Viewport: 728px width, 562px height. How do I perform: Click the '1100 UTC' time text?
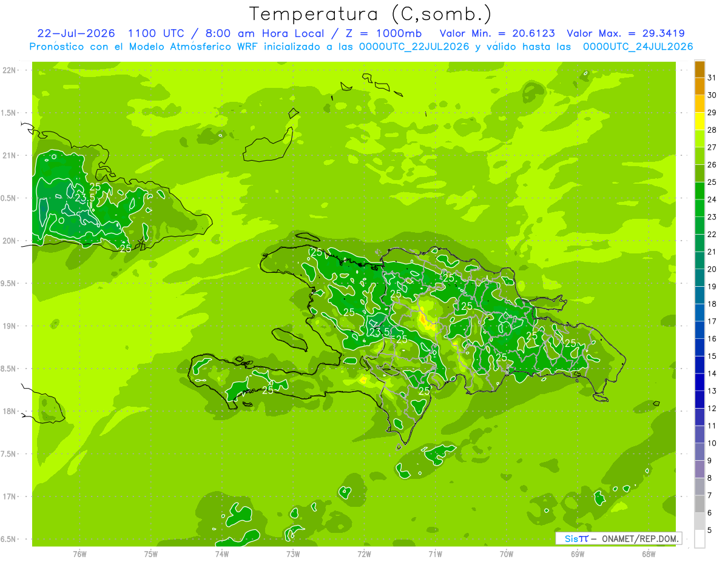point(155,33)
